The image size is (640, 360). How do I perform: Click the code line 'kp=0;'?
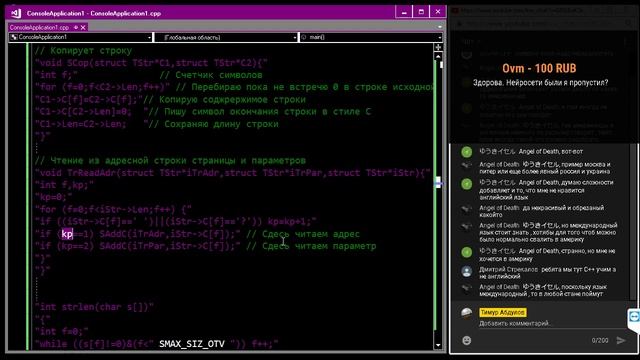(53, 197)
